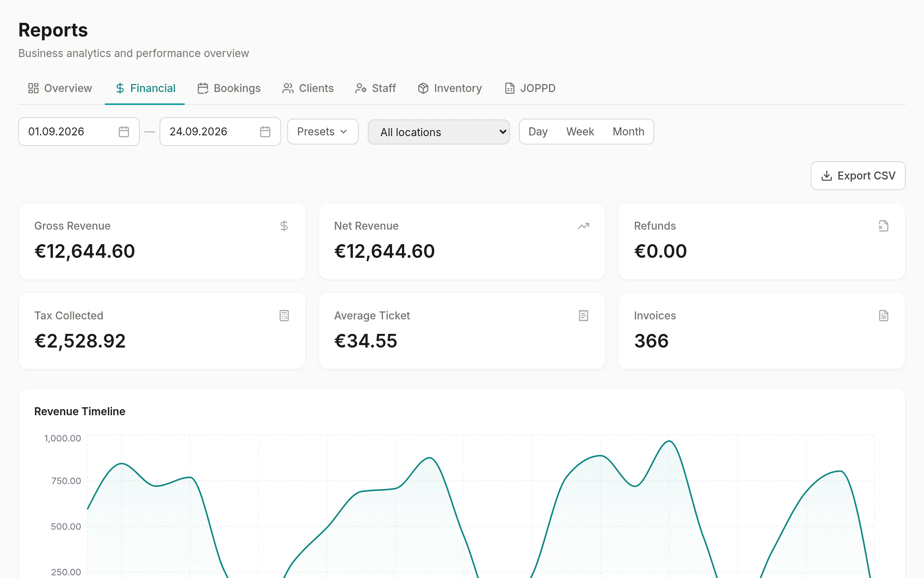
Task: Click the start date field 01.09.2026
Action: point(79,132)
